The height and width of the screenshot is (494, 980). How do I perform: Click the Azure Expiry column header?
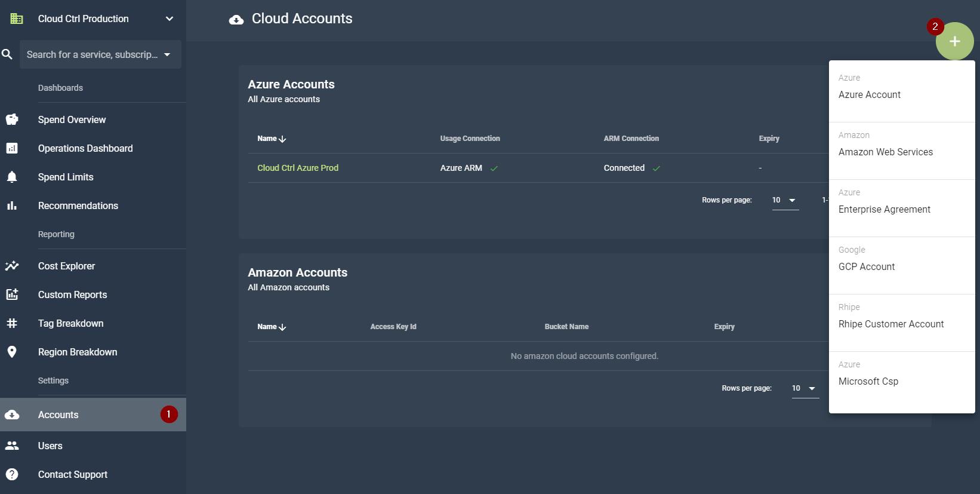769,139
